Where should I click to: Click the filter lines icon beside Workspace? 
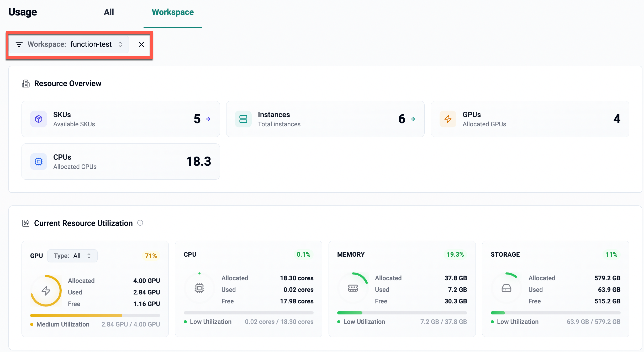point(19,44)
